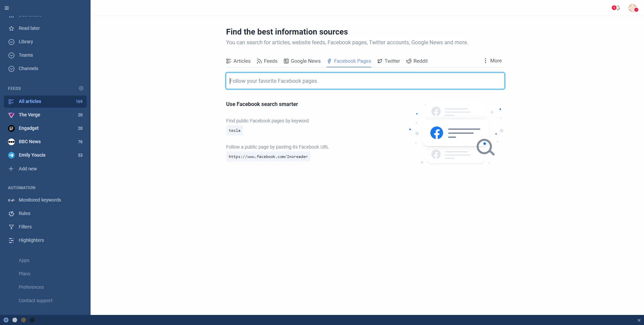This screenshot has width=644, height=325.
Task: Click the Add new plus icon
Action: point(11,169)
